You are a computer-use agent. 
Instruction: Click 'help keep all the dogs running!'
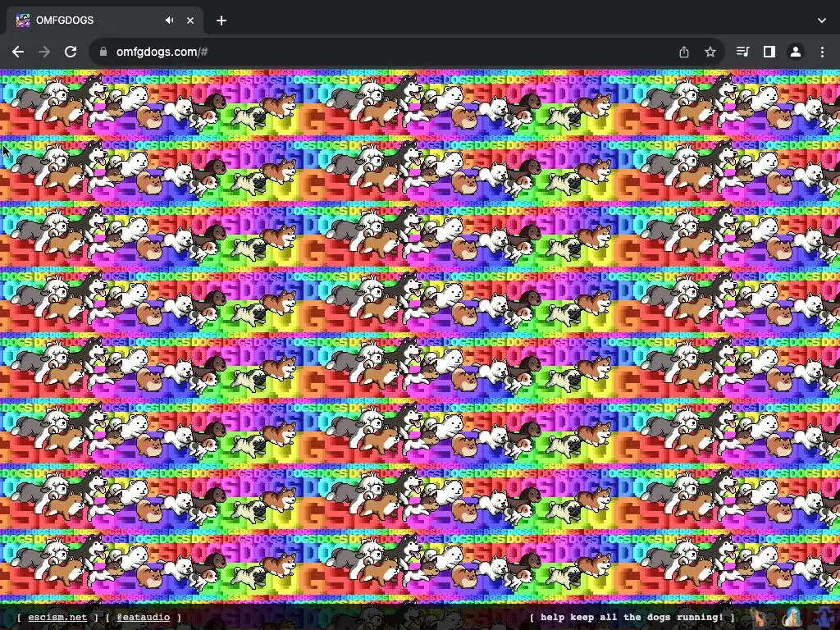coord(632,617)
